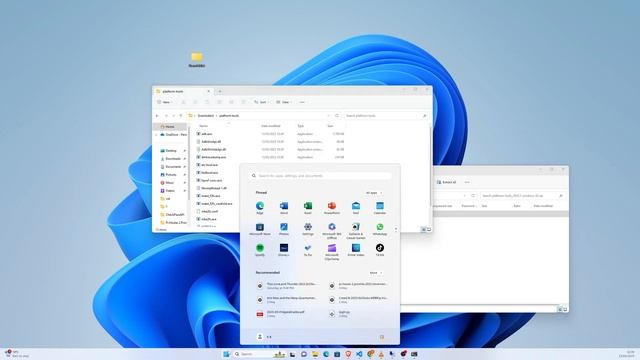Viewport: 640px width, 360px height.
Task: Click the All apps button
Action: 373,193
